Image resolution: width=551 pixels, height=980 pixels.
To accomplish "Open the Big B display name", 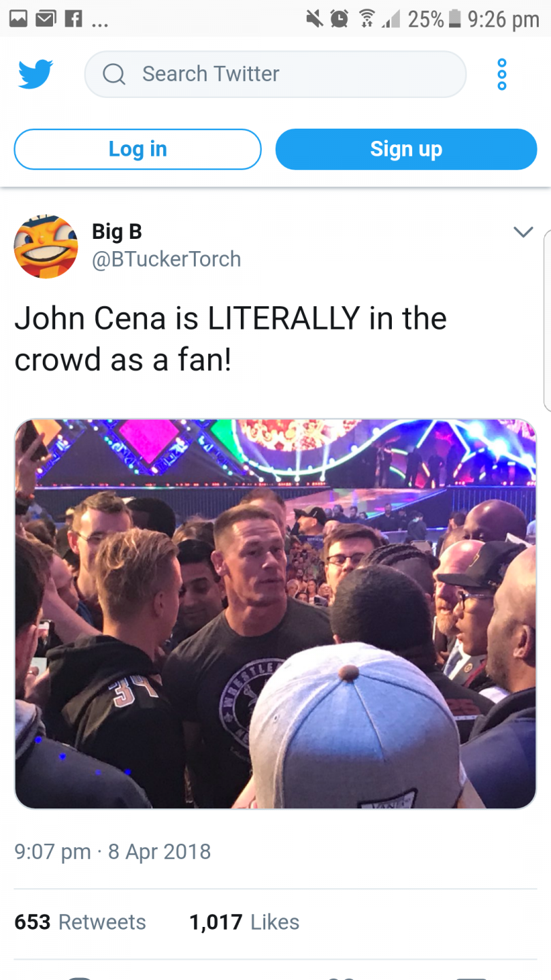I will [117, 231].
